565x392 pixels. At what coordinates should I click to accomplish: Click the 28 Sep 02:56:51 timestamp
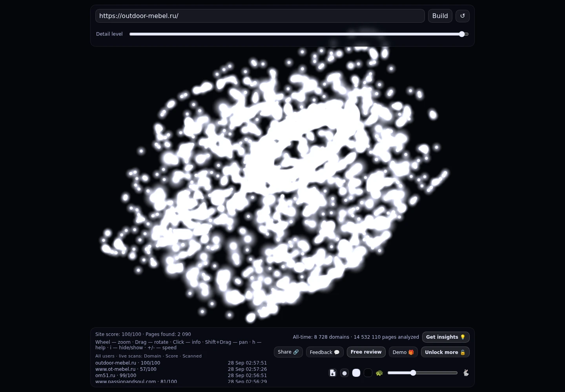point(247,376)
